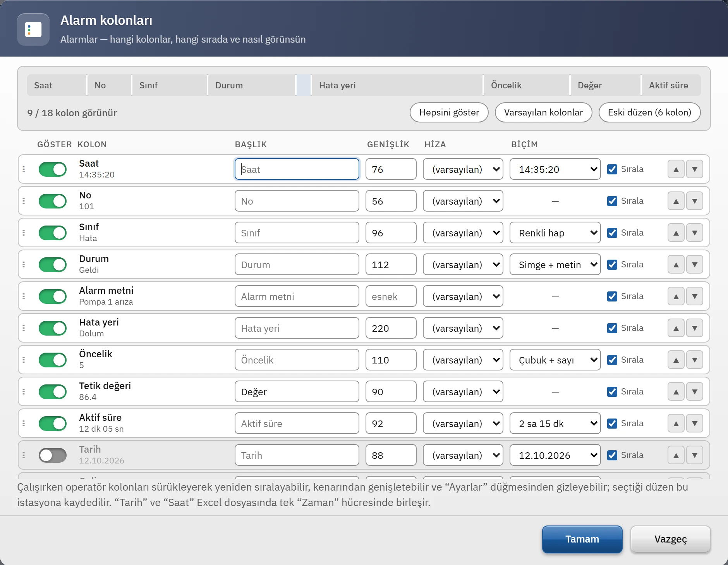Grab the drag handle of Saat row
This screenshot has width=728, height=565.
24,169
